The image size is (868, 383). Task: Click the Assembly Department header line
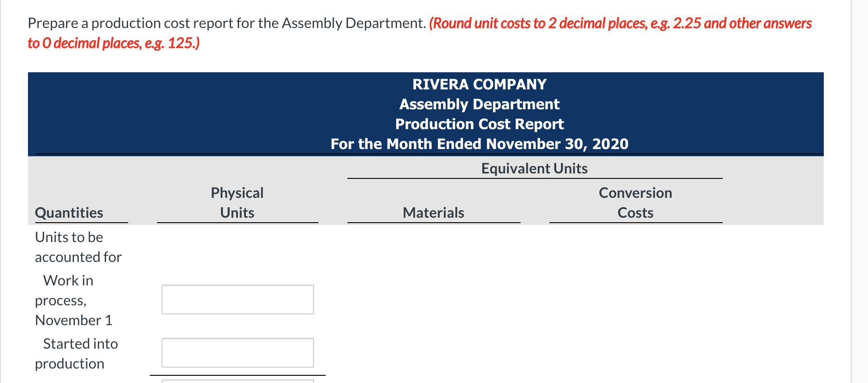tap(479, 104)
